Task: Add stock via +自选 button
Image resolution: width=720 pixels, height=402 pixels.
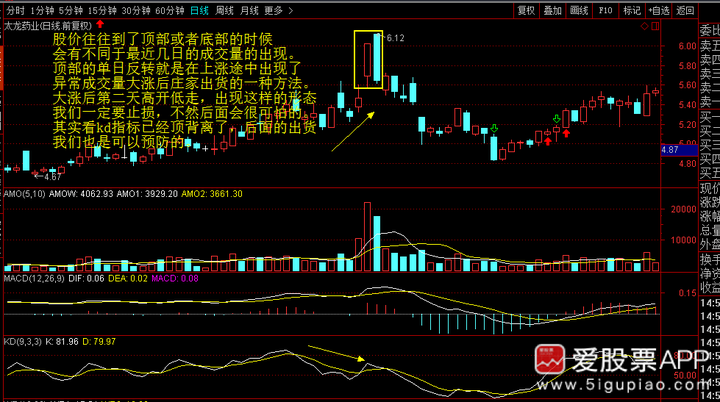Action: [658, 11]
